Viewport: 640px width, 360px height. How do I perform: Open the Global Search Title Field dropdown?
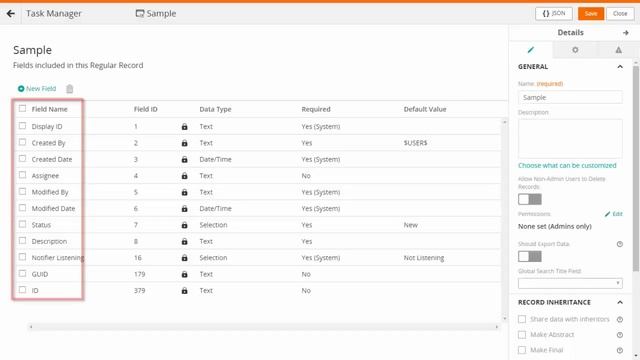coord(570,283)
